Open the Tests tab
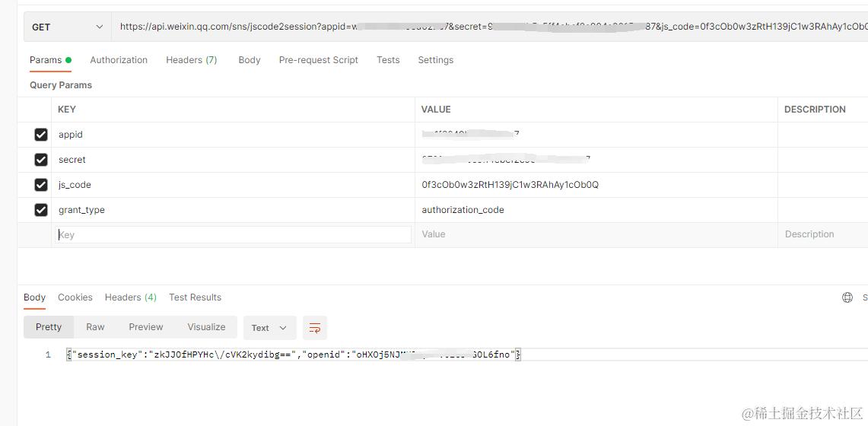 (x=388, y=60)
